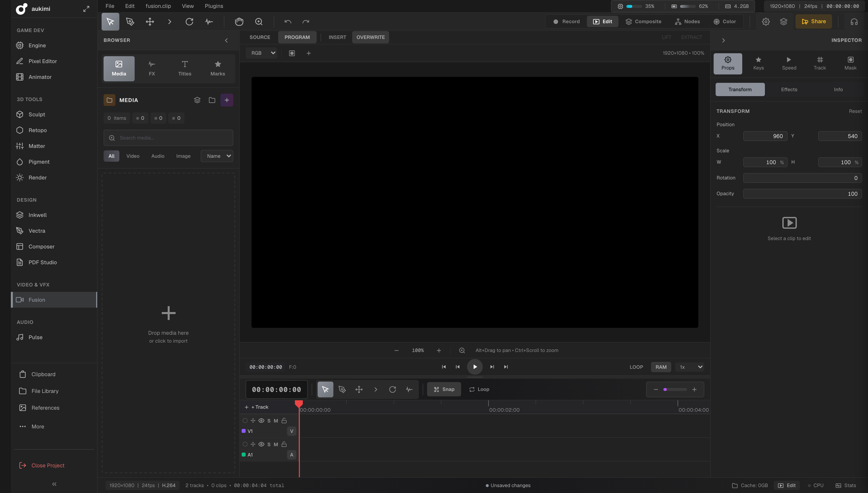Select the timeline selection arrow tool
The image size is (868, 493).
click(x=325, y=389)
